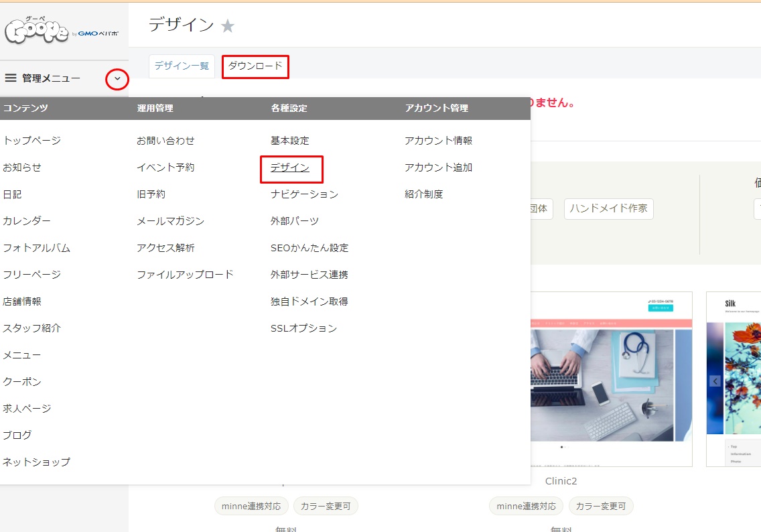Open ナビゲーション settings link
This screenshot has height=532, width=761.
(304, 194)
